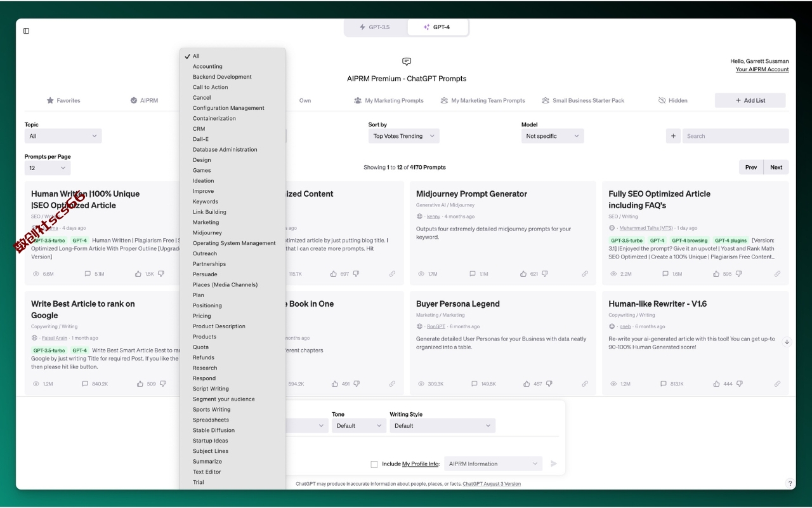Open My Marketing Team Prompts list

click(x=483, y=100)
